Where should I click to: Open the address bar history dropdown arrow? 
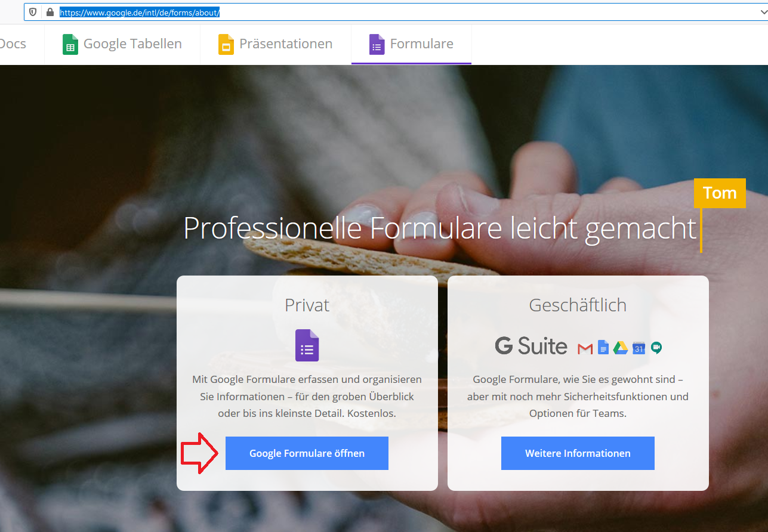(x=760, y=12)
